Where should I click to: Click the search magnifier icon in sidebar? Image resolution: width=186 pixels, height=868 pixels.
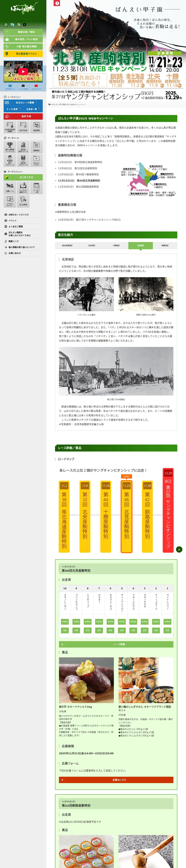pos(6,25)
